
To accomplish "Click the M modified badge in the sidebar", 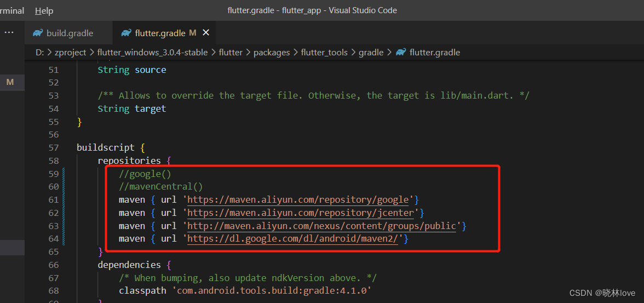I will coord(10,82).
